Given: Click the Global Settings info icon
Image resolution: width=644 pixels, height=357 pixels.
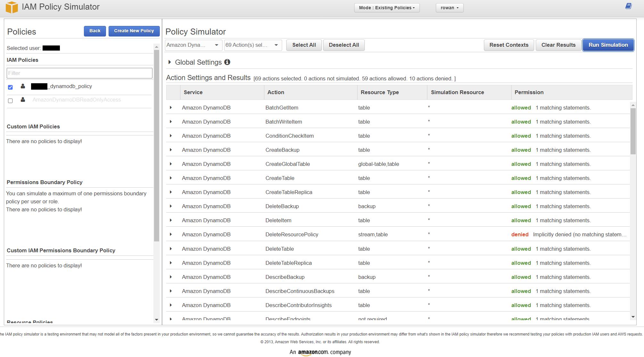Looking at the screenshot, I should (x=227, y=62).
